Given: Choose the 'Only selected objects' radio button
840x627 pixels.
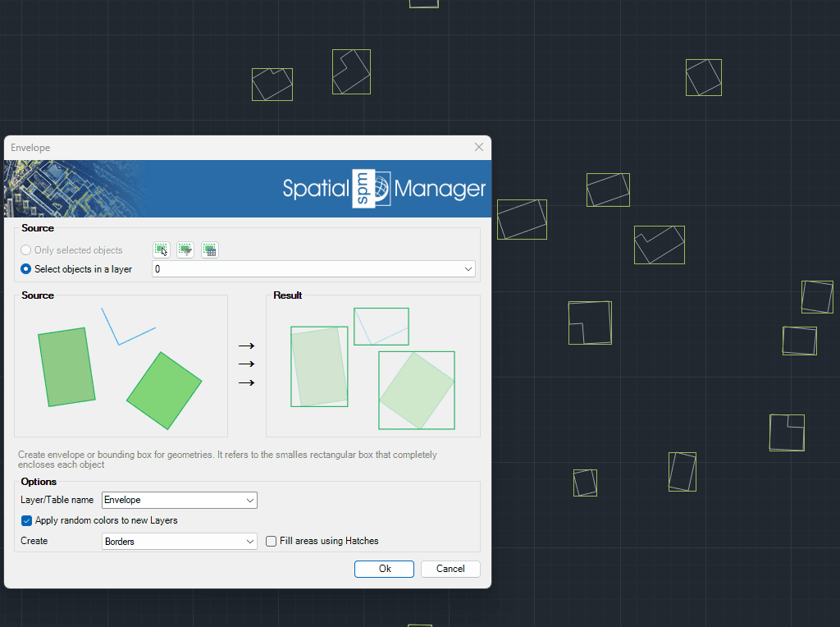Looking at the screenshot, I should coord(25,250).
